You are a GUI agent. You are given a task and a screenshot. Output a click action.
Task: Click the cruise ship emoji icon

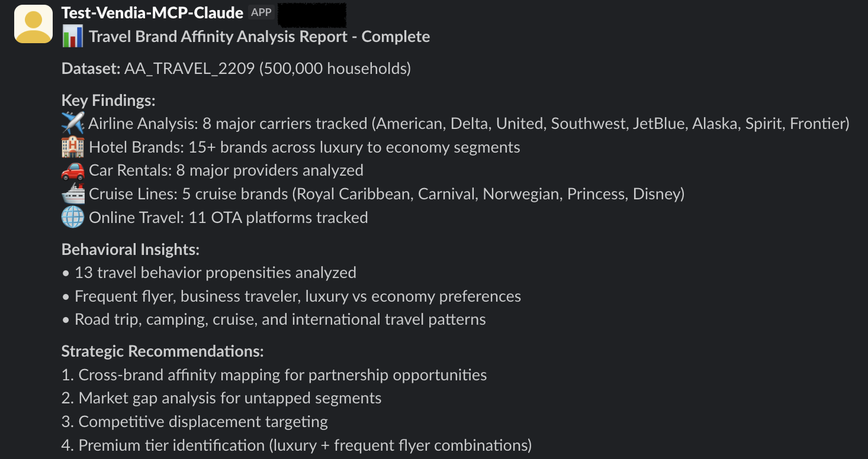click(x=73, y=194)
